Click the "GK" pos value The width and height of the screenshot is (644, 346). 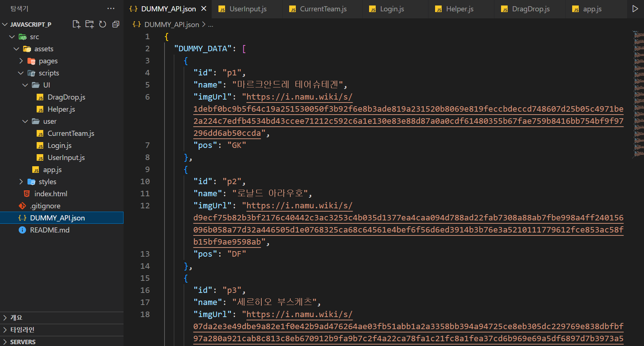[x=236, y=145]
